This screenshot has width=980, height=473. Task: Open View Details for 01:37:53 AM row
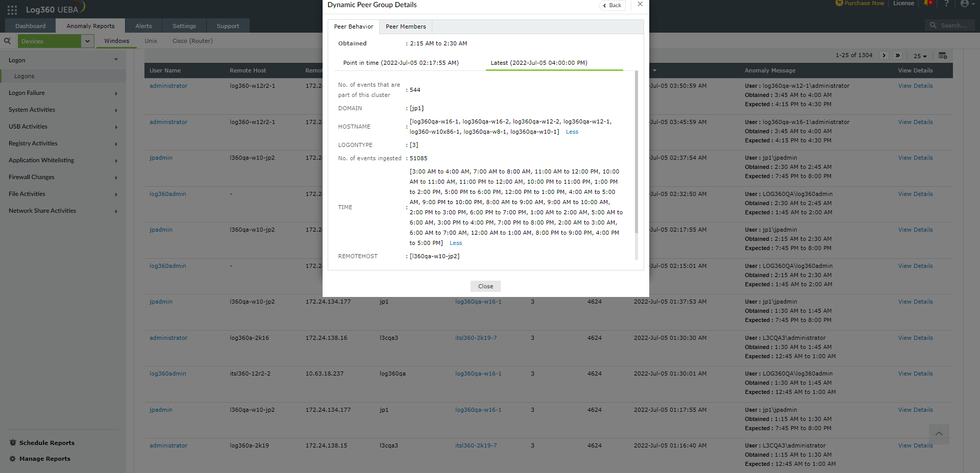click(915, 302)
